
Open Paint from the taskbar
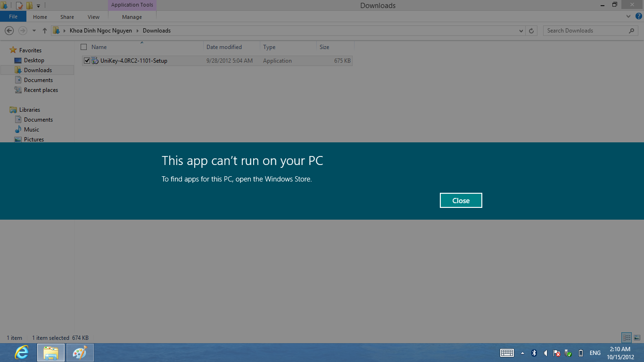coord(80,353)
